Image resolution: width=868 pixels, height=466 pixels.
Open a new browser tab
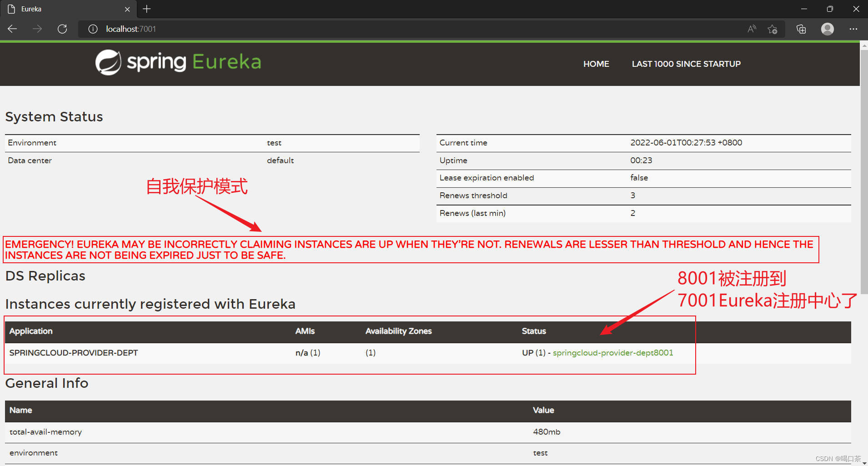pos(146,9)
